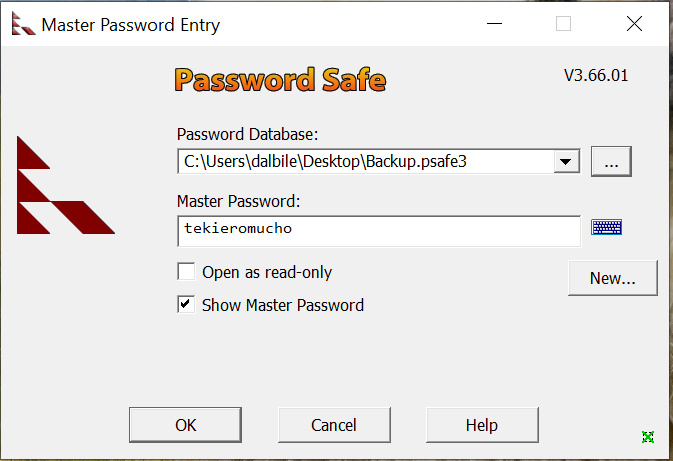The image size is (673, 461).
Task: Click the V3.66.01 version label
Action: 596,76
